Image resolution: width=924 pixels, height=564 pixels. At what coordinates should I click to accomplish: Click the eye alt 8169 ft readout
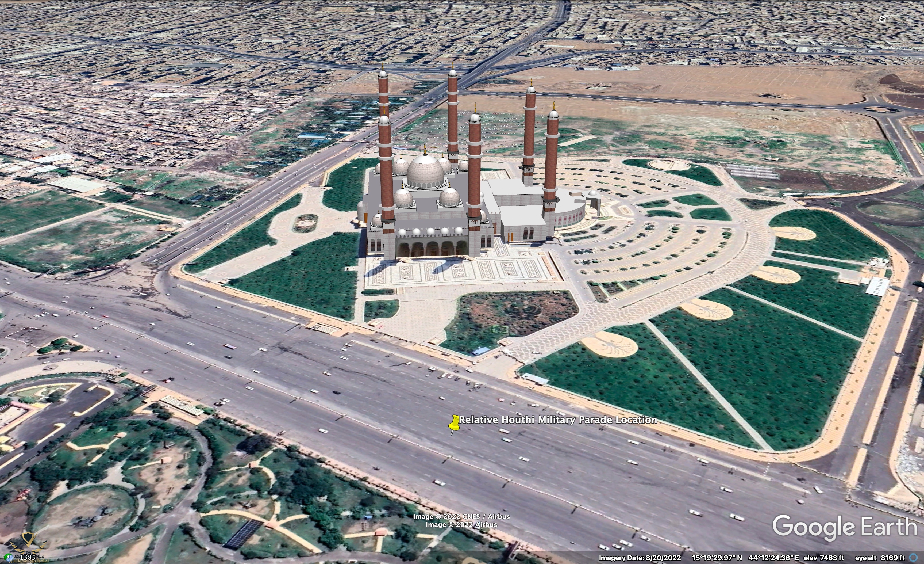[880, 558]
